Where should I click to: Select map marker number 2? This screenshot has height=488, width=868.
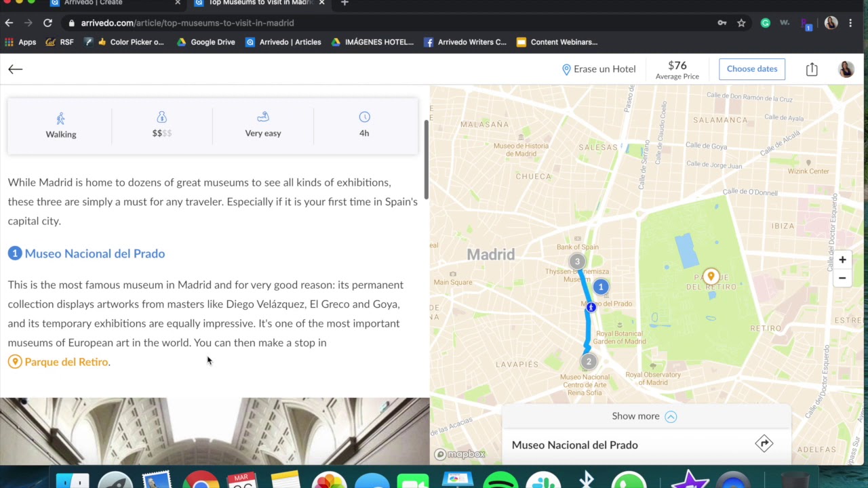[x=589, y=361]
